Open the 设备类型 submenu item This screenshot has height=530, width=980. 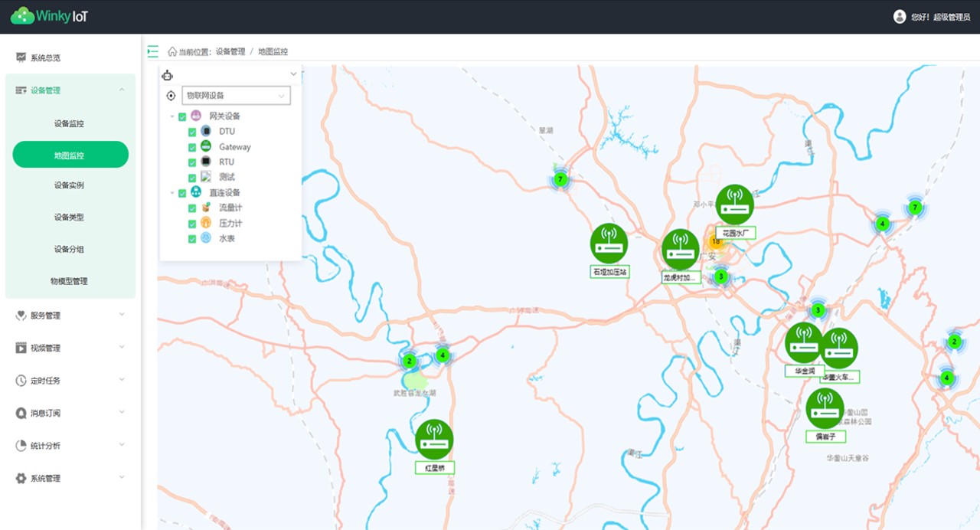pos(70,218)
